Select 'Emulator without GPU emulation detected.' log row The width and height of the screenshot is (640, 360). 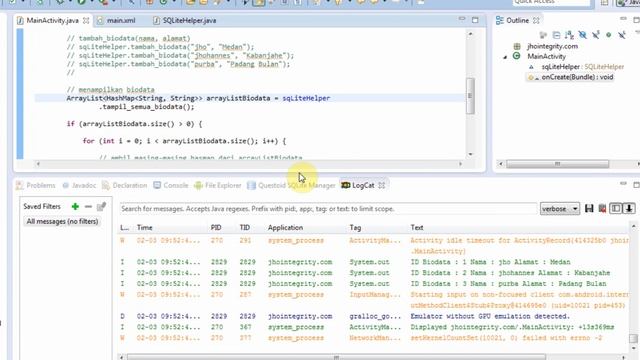click(x=374, y=316)
